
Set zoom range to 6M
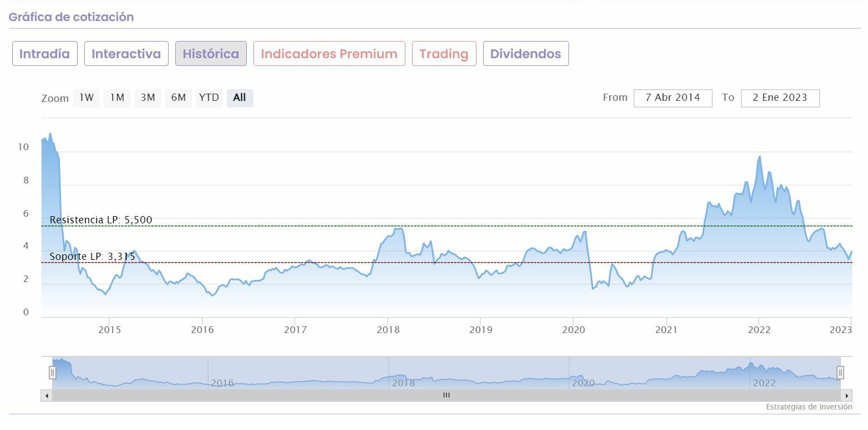(178, 98)
